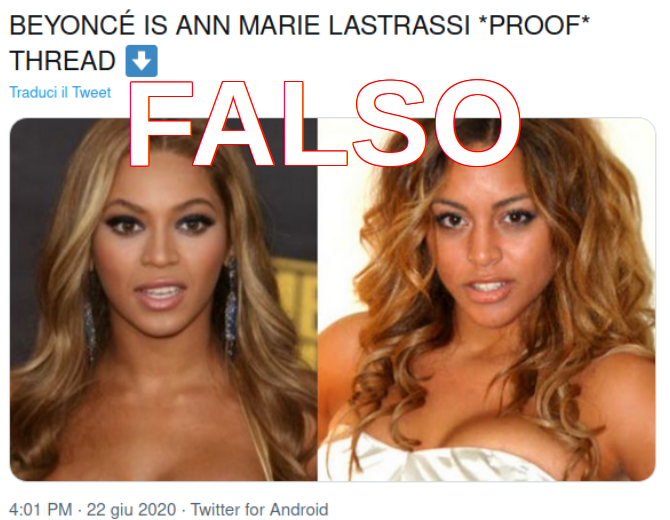Open the right photo with white dress

(x=486, y=299)
